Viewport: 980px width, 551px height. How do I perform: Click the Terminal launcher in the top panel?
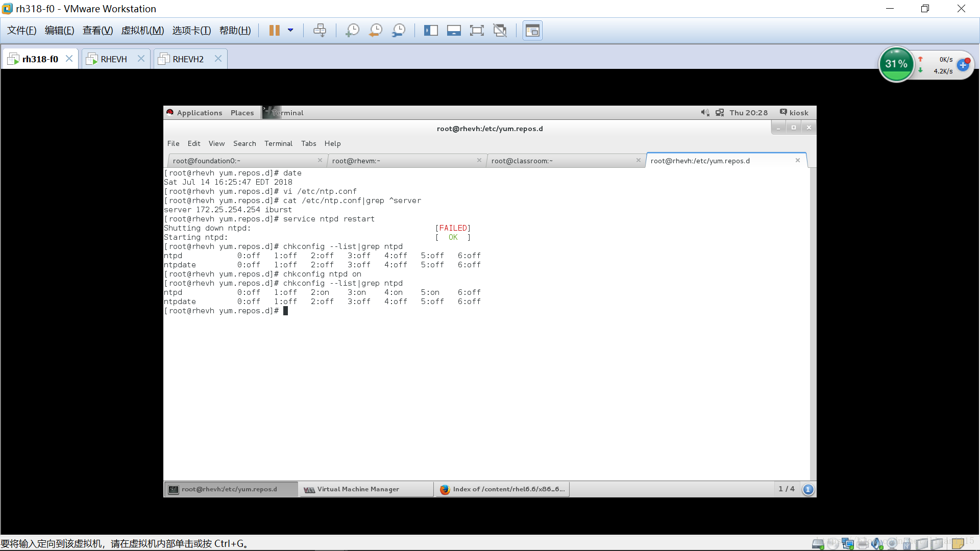click(x=283, y=113)
